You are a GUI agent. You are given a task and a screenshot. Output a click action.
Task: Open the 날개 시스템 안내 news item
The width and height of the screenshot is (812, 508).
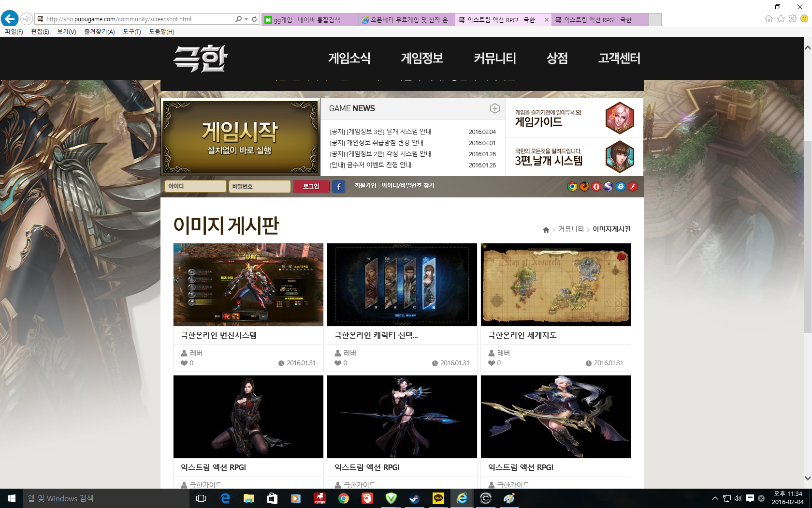click(381, 132)
